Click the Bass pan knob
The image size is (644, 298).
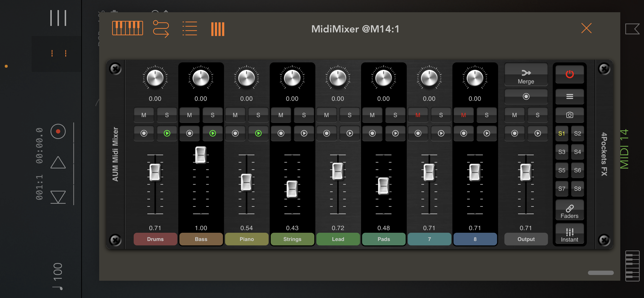coord(201,78)
